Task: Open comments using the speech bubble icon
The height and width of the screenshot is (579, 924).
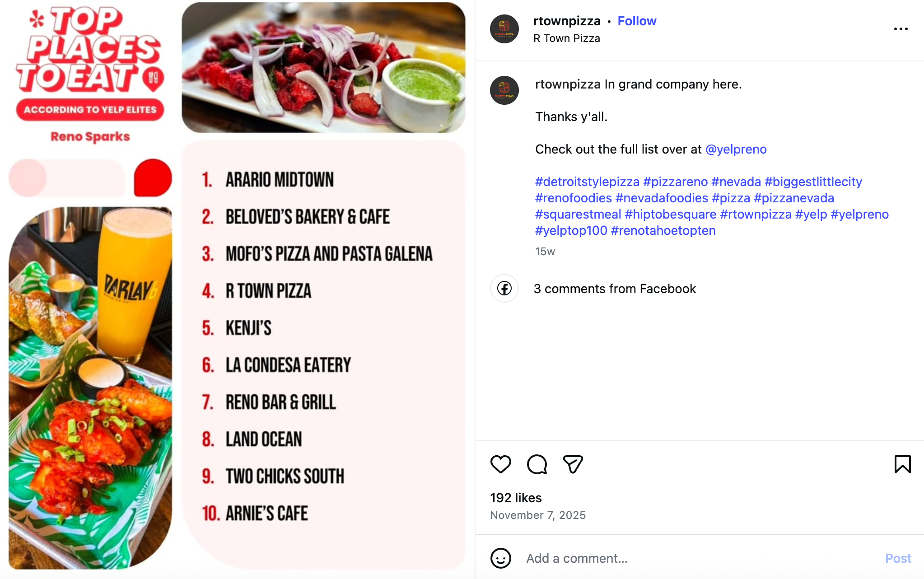Action: click(537, 464)
